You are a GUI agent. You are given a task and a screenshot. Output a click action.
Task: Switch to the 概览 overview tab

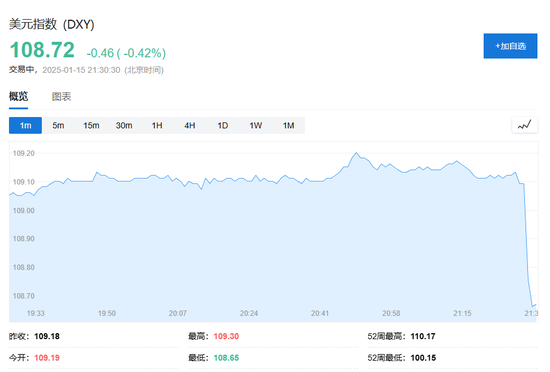18,96
